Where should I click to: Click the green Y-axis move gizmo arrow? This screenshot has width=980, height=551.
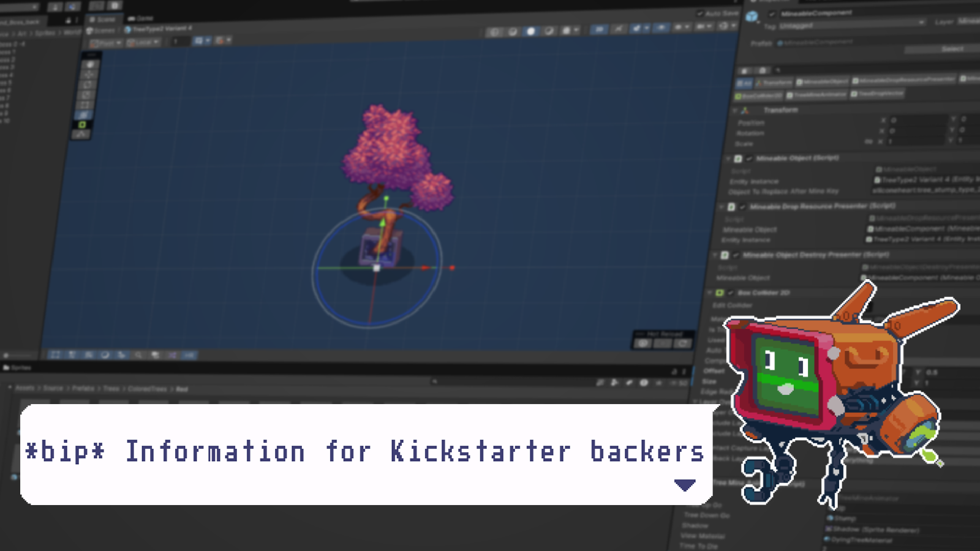[x=383, y=222]
